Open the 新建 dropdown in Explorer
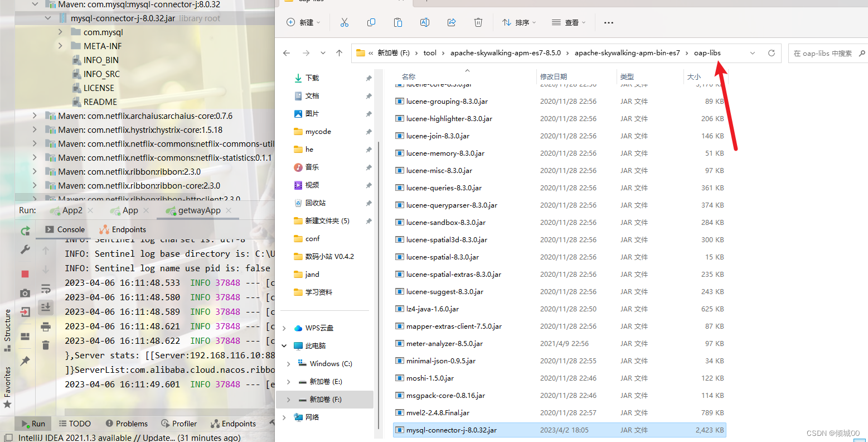868x442 pixels. coord(304,22)
